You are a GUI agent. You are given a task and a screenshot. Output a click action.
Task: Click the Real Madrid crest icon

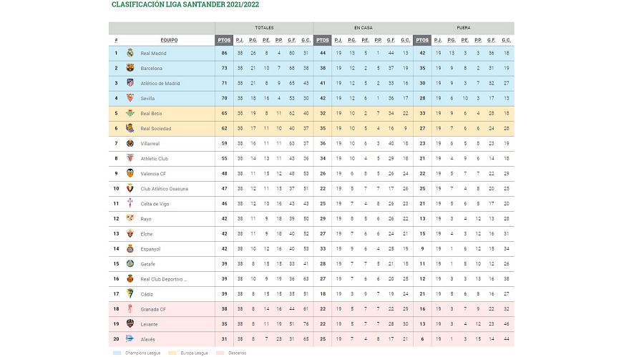coord(130,53)
